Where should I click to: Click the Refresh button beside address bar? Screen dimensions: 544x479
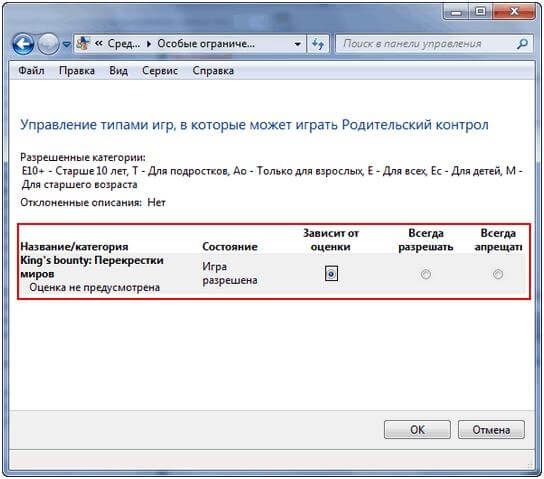tap(318, 44)
